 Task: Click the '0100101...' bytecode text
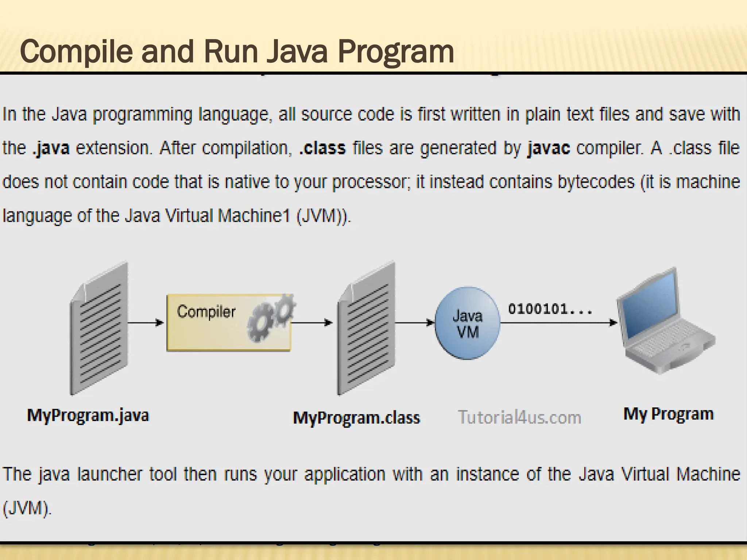(x=550, y=309)
